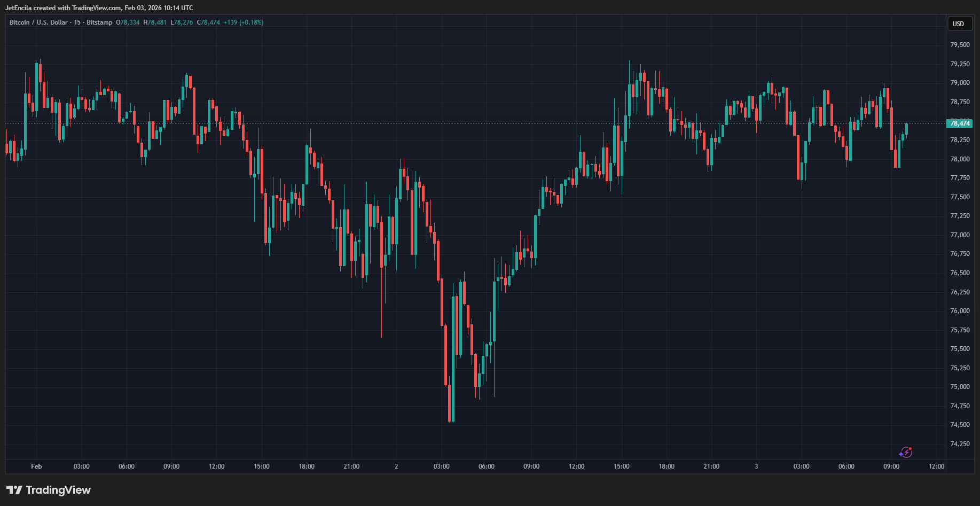
Task: Select the day 3 marker on time axis
Action: tap(756, 466)
